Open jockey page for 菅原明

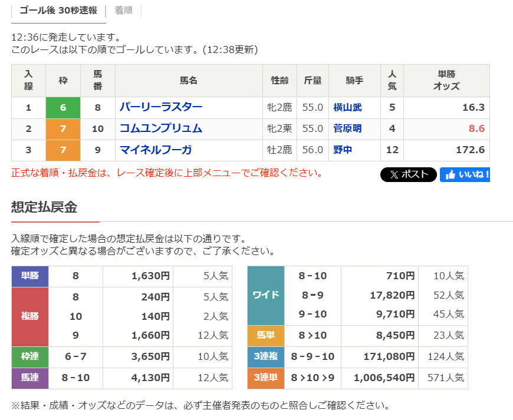coord(347,128)
